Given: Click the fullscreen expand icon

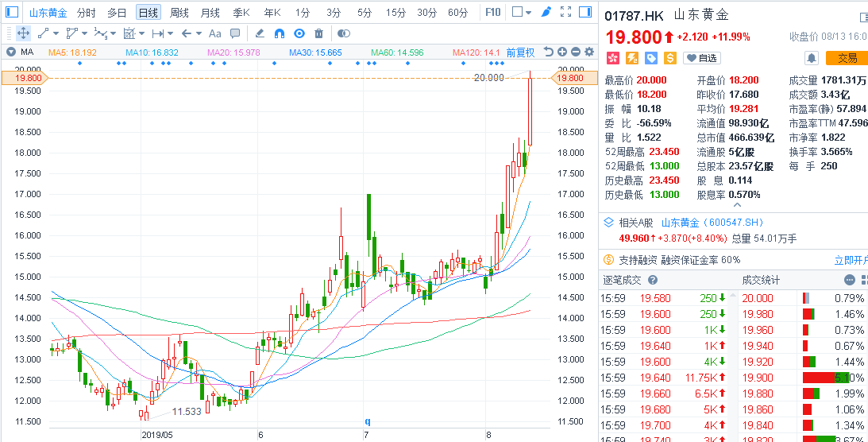Looking at the screenshot, I should pyautogui.click(x=565, y=12).
